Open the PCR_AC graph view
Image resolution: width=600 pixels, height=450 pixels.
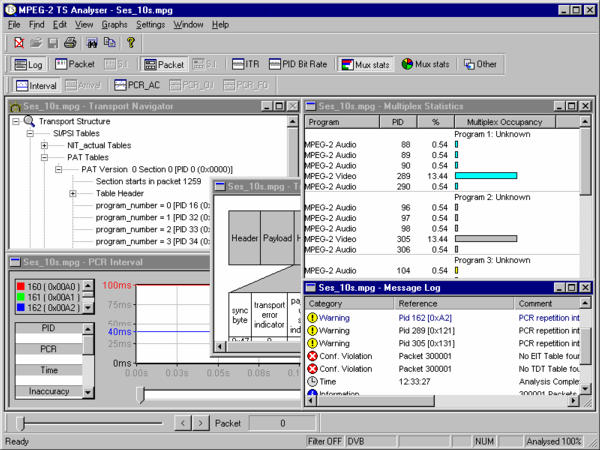(x=134, y=85)
